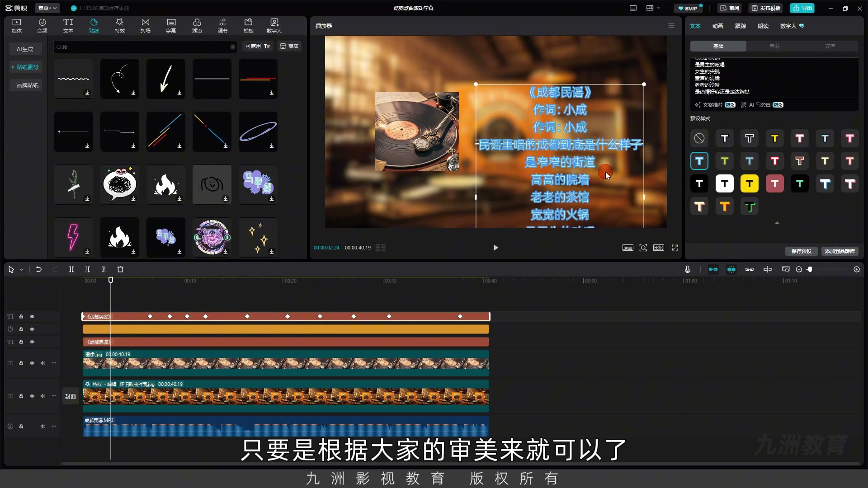The width and height of the screenshot is (868, 488).
Task: Open the 可商用 filter dropdown
Action: (258, 46)
